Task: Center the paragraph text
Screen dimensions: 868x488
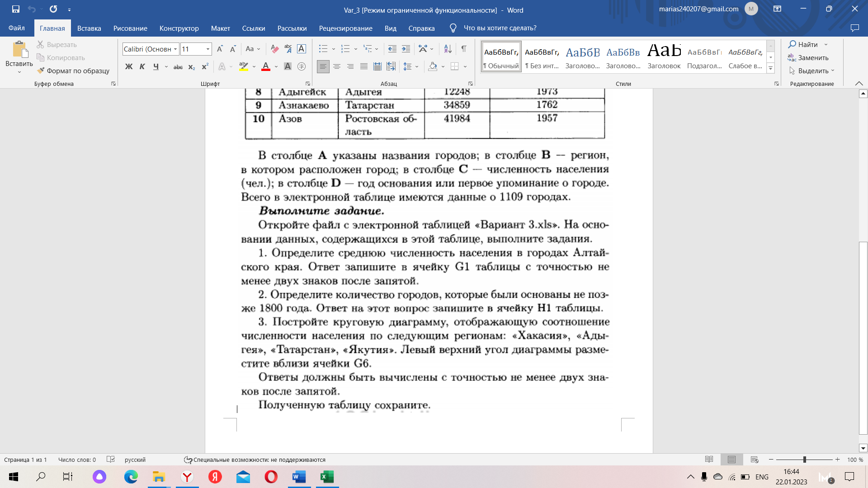Action: tap(337, 67)
